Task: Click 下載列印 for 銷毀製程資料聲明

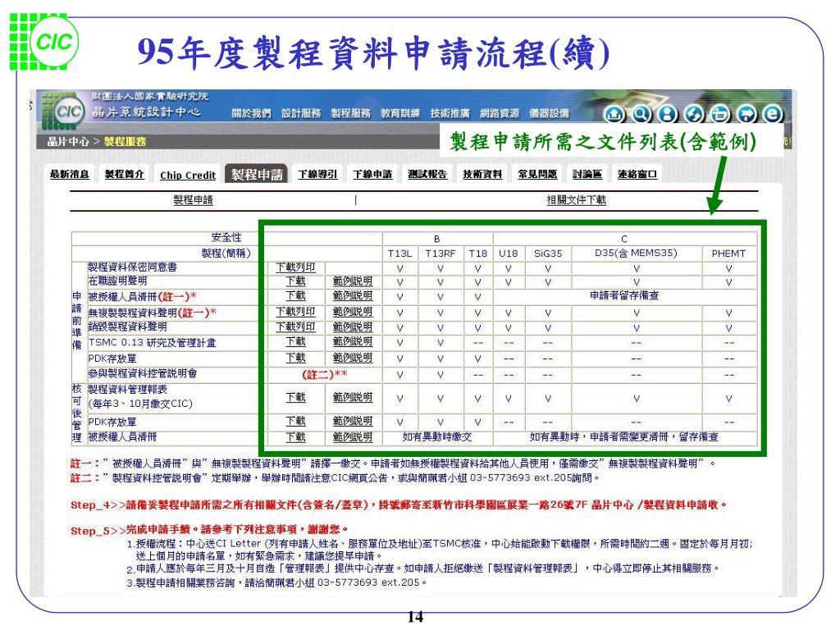Action: pyautogui.click(x=295, y=326)
